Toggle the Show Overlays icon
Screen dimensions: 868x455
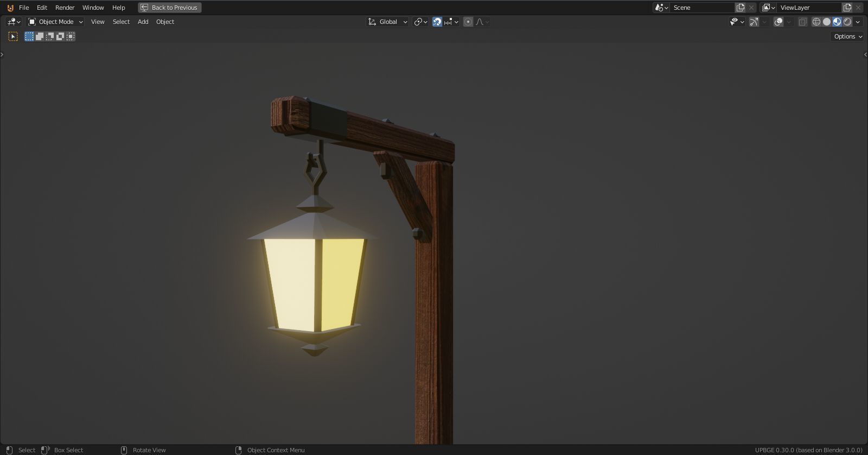pos(778,22)
